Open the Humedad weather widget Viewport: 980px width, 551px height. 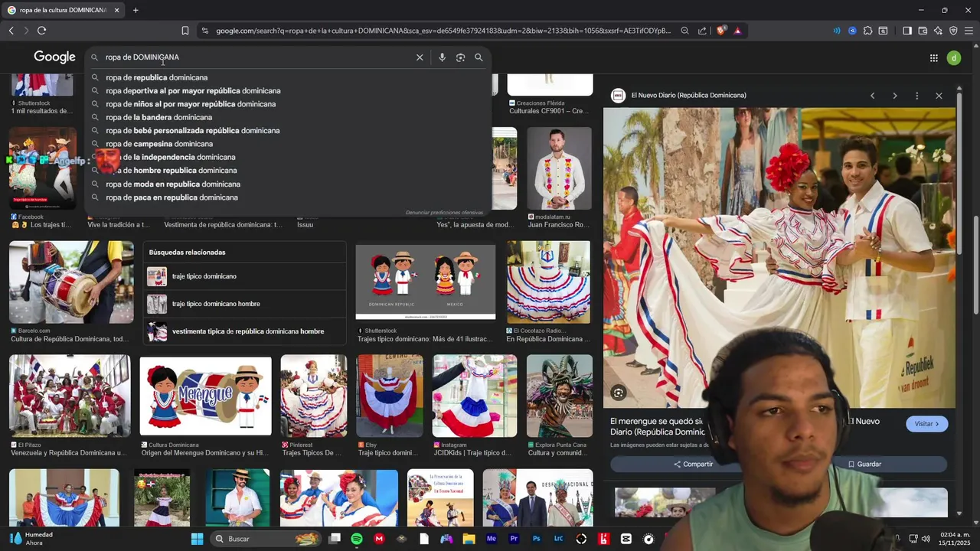click(32, 539)
